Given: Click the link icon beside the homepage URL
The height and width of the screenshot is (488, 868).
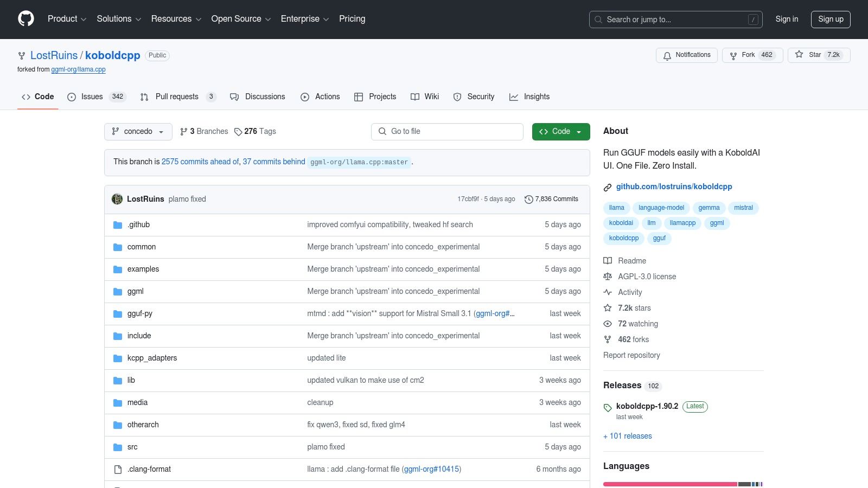Looking at the screenshot, I should pyautogui.click(x=608, y=188).
